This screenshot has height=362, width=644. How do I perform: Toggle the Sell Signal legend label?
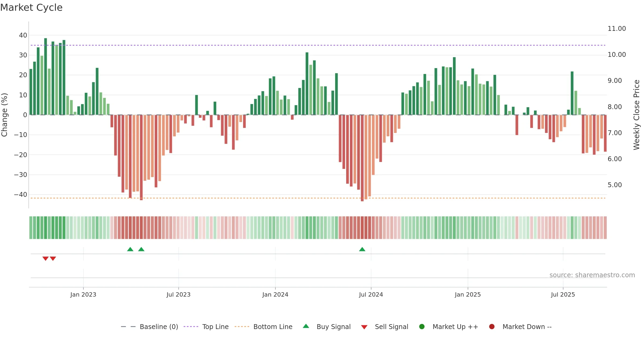coord(391,327)
